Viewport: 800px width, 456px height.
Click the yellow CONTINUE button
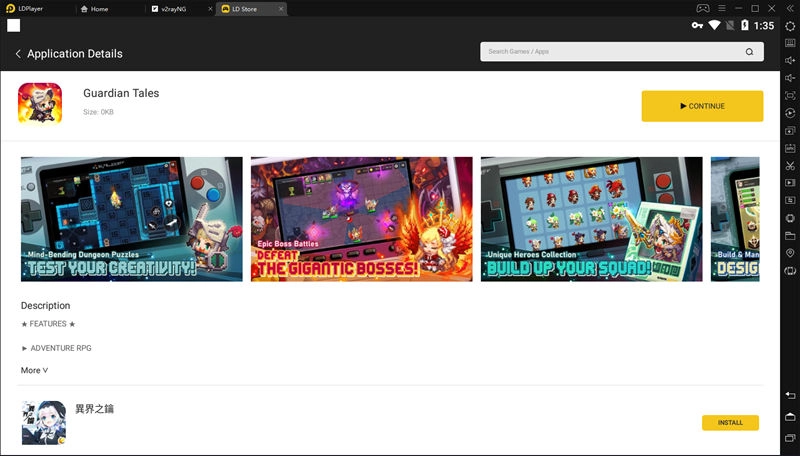[702, 106]
